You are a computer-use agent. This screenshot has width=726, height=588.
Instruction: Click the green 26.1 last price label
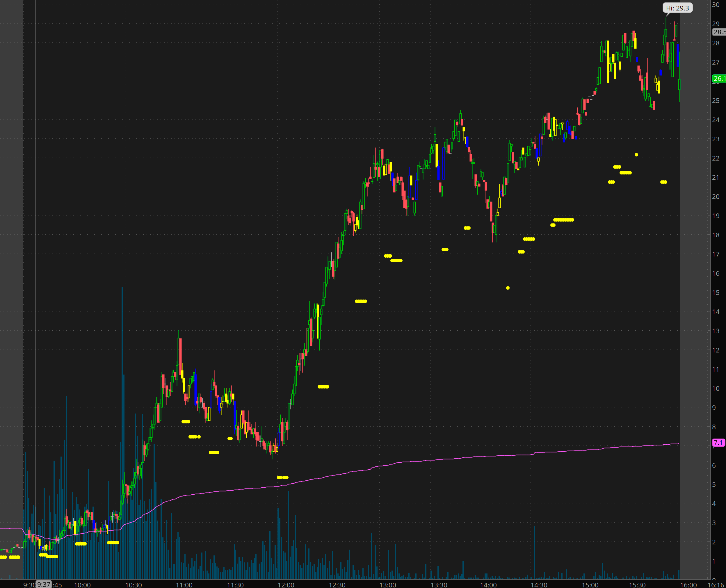(x=719, y=79)
